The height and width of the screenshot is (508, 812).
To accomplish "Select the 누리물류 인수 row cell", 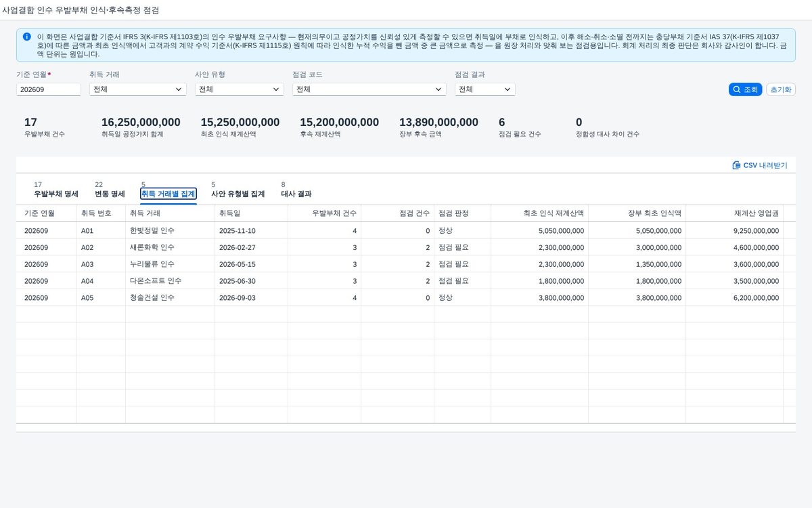I will coord(171,264).
